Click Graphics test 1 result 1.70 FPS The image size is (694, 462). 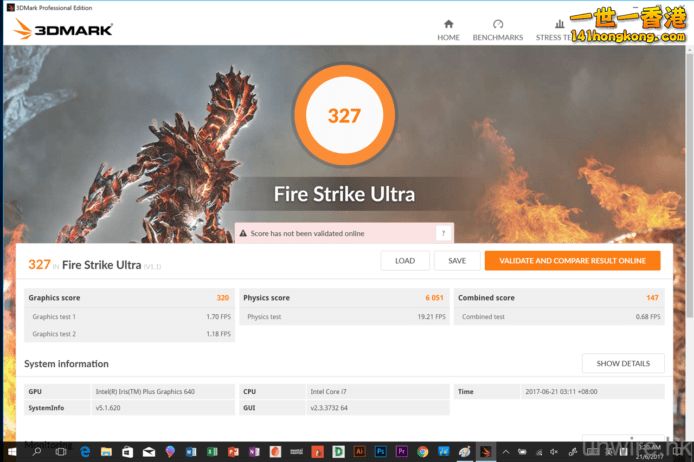click(x=219, y=316)
